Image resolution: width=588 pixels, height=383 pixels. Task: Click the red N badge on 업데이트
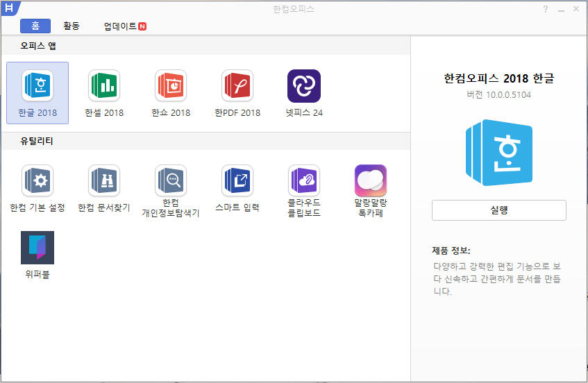pos(142,26)
